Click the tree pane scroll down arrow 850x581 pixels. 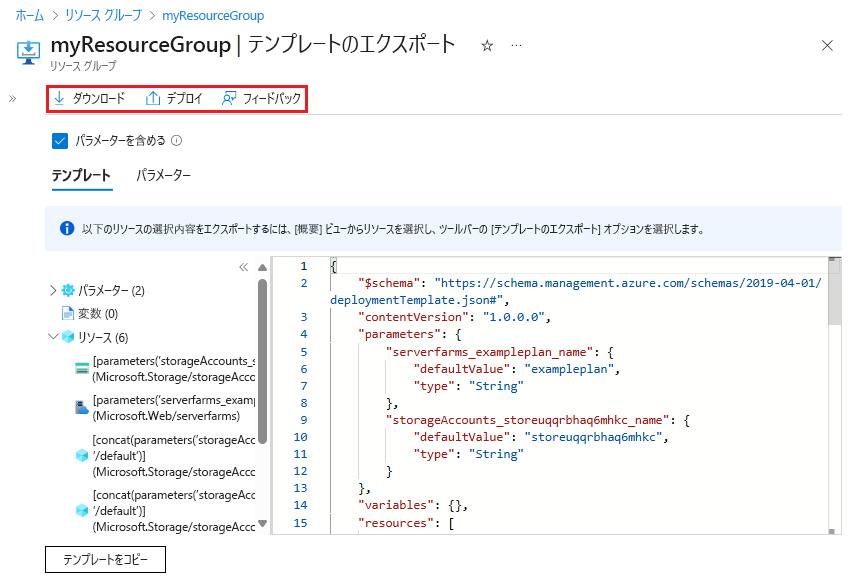click(262, 523)
